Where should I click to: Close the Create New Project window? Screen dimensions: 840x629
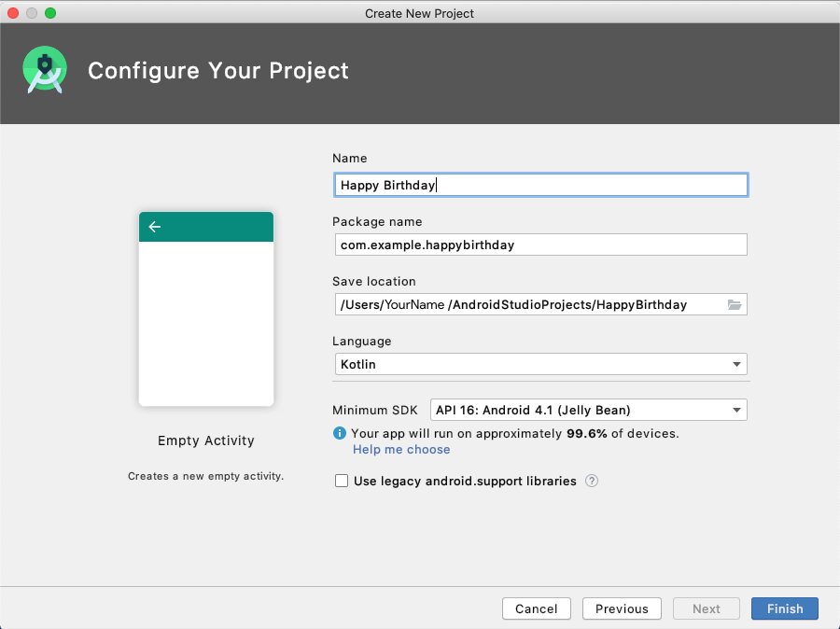pos(13,13)
